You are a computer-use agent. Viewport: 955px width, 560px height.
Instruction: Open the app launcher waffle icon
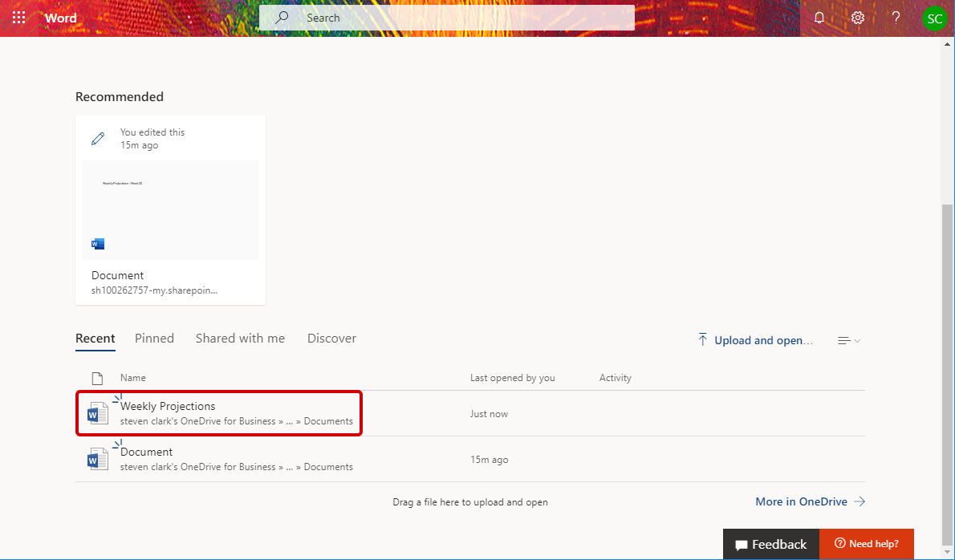[19, 18]
